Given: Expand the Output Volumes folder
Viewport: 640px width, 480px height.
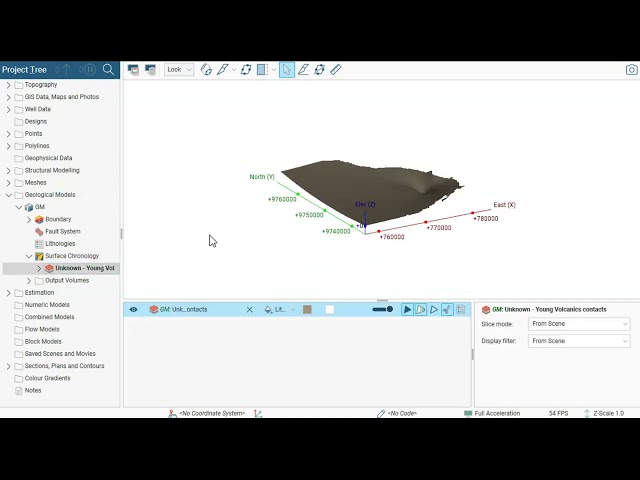Looking at the screenshot, I should click(x=29, y=281).
